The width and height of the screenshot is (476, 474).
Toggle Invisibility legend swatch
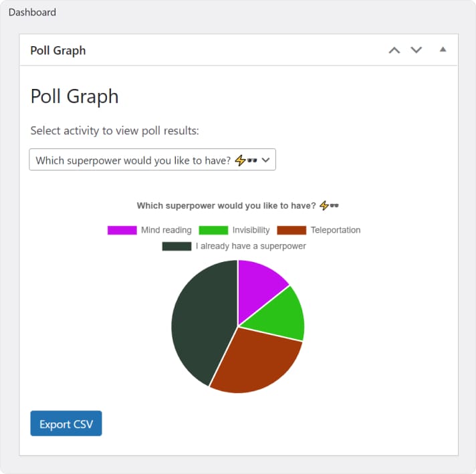(213, 230)
